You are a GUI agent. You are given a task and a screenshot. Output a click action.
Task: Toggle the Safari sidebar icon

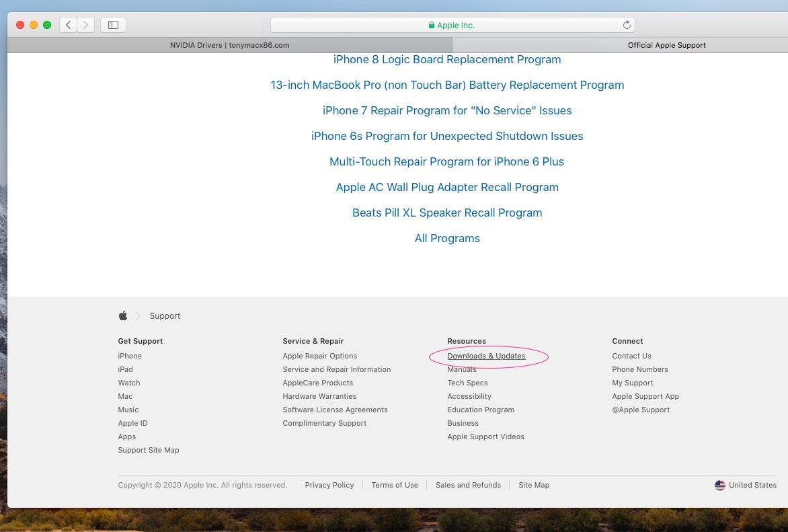point(113,25)
